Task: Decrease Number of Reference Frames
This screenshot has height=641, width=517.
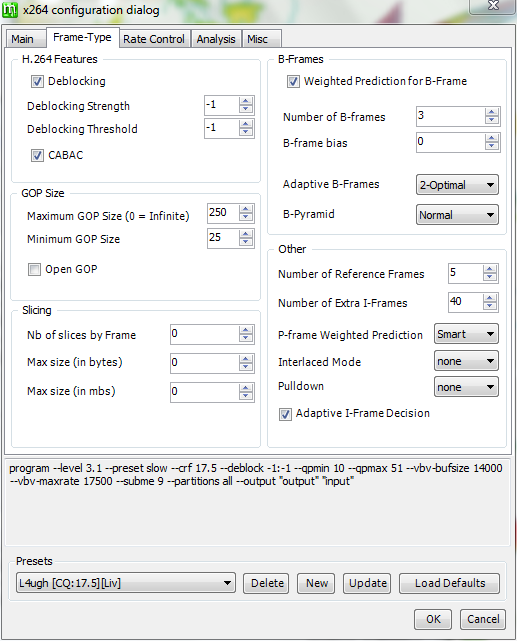Action: tap(490, 277)
